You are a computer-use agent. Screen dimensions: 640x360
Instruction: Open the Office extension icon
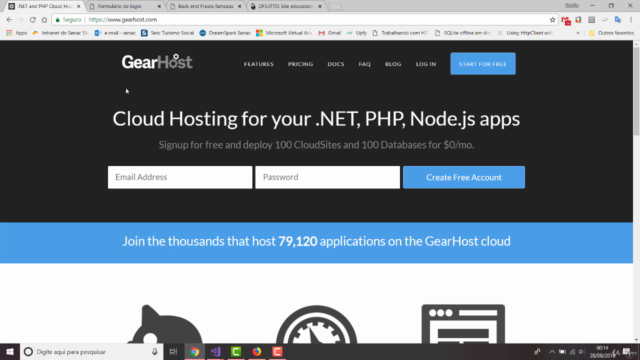(x=578, y=20)
